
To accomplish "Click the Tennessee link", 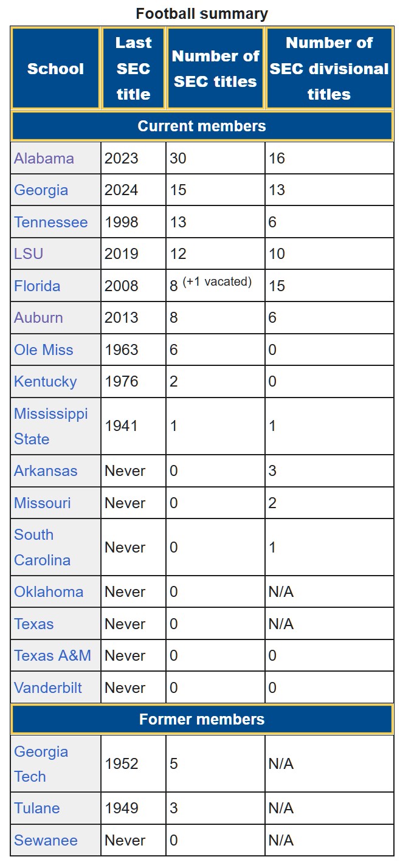I will tap(51, 222).
